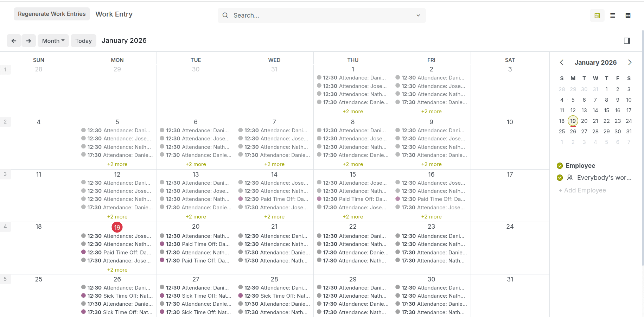644x317 pixels.
Task: Click the people icon beside Everybody's working schedule
Action: [570, 178]
